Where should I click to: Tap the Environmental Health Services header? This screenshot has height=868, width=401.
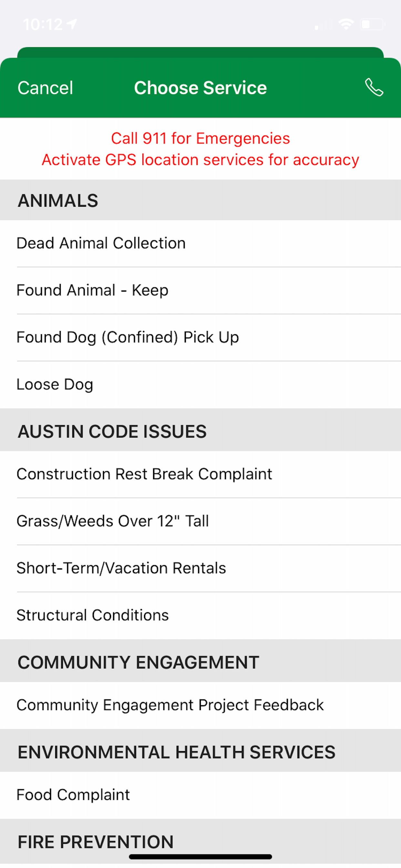click(177, 752)
